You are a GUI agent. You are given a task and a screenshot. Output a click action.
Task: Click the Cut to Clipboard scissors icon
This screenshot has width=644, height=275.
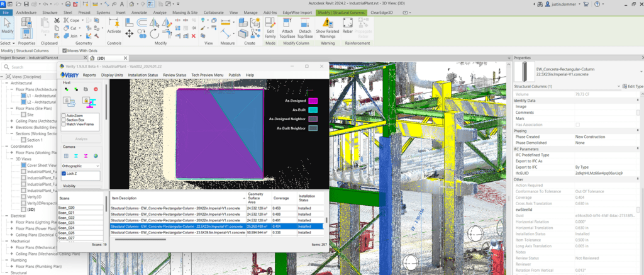tap(57, 20)
